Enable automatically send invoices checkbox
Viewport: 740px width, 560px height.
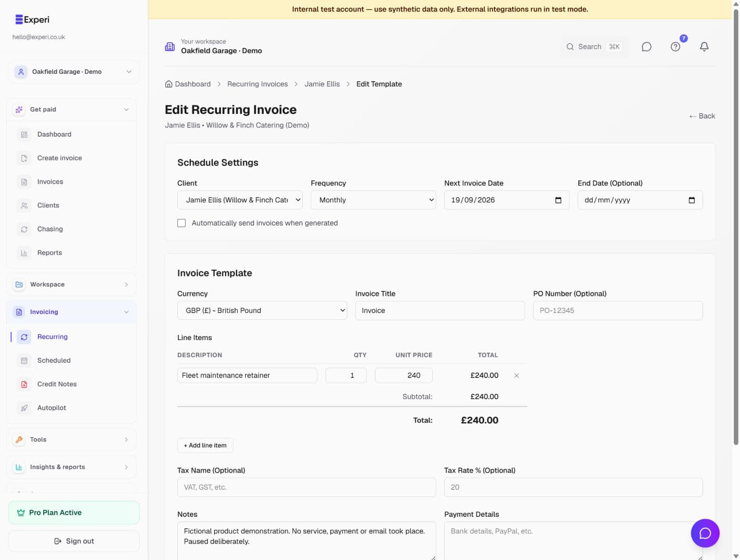click(x=181, y=223)
